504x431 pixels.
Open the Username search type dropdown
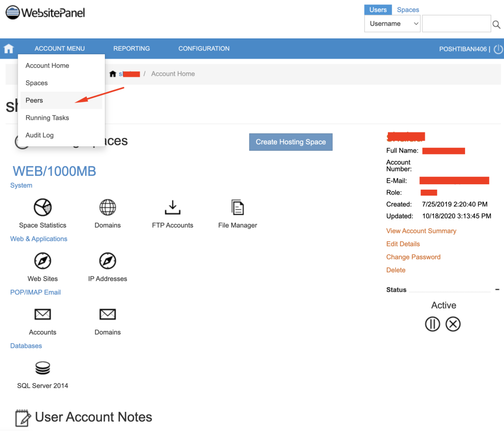(x=392, y=24)
